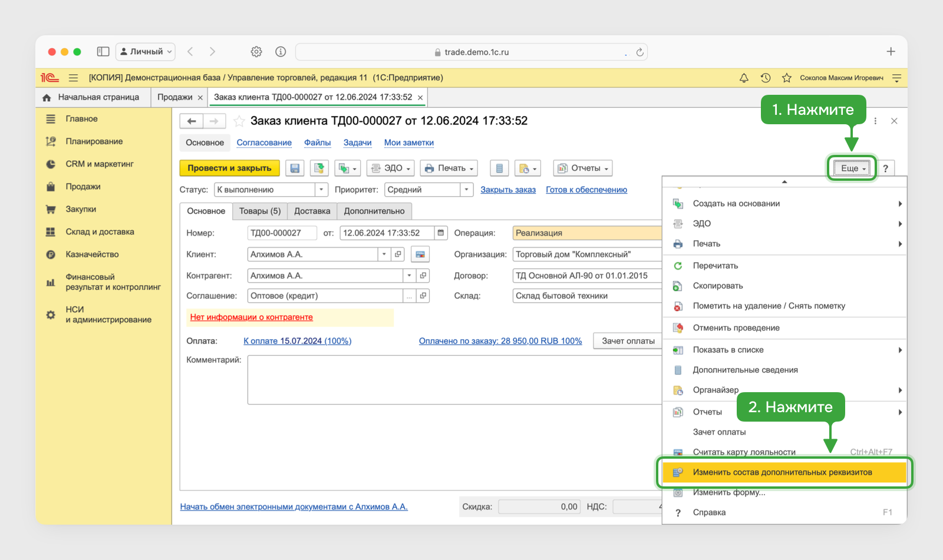This screenshot has height=560, width=943.
Task: Add order to favorites star icon
Action: (239, 121)
